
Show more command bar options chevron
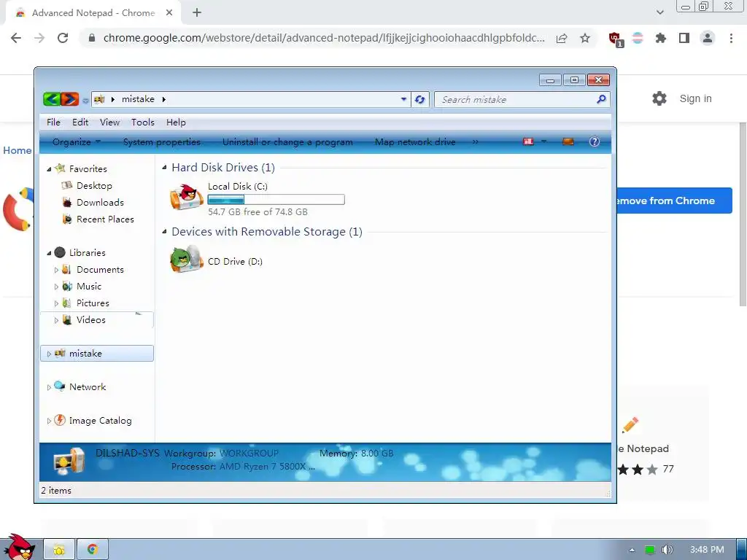pyautogui.click(x=475, y=142)
